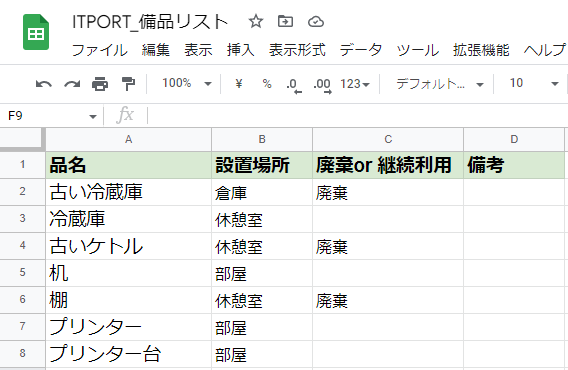
Task: Select column D header
Action: click(x=514, y=140)
